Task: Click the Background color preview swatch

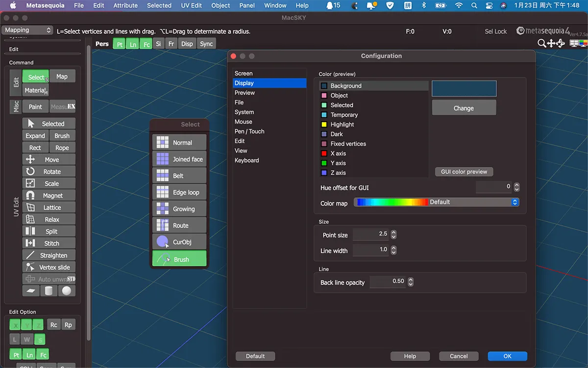Action: click(464, 89)
